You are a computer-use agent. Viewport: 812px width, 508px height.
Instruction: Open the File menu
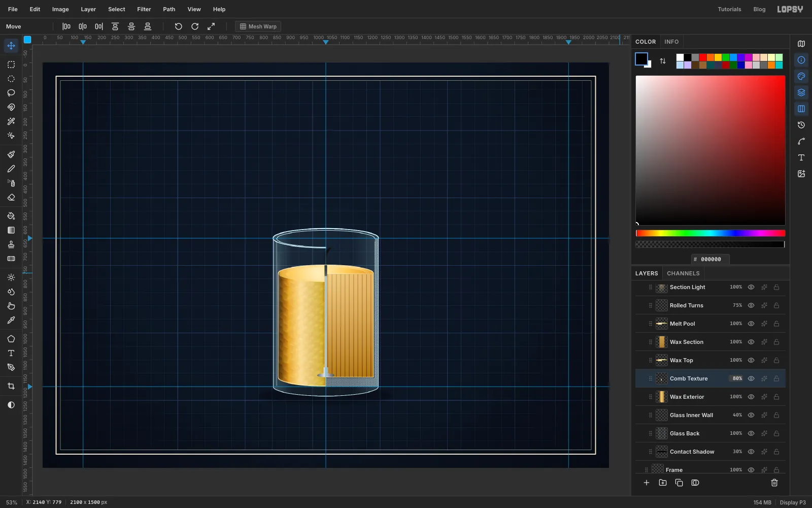tap(13, 9)
